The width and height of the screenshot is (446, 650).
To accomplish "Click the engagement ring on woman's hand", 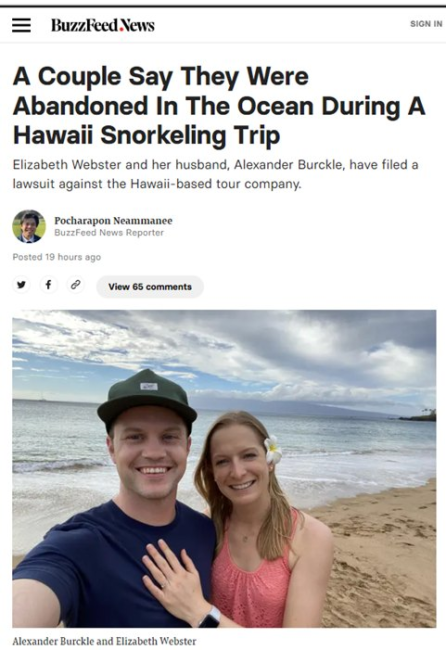I will tap(164, 585).
